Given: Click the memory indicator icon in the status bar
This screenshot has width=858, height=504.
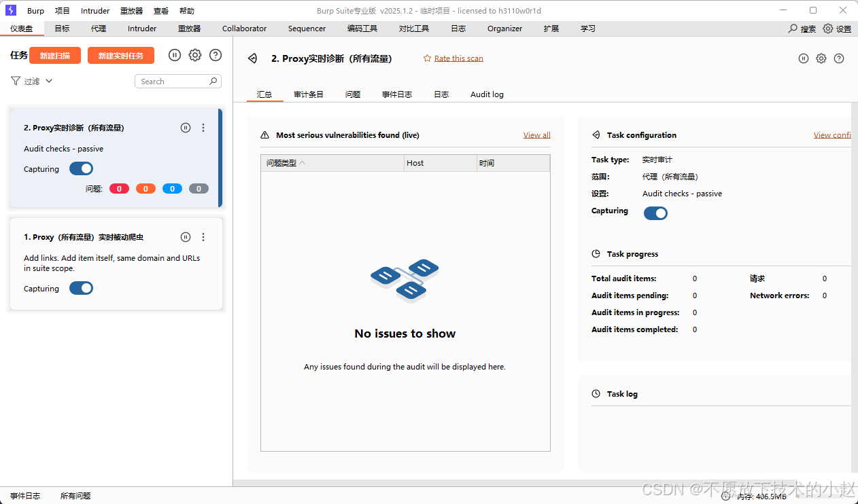Looking at the screenshot, I should (726, 497).
